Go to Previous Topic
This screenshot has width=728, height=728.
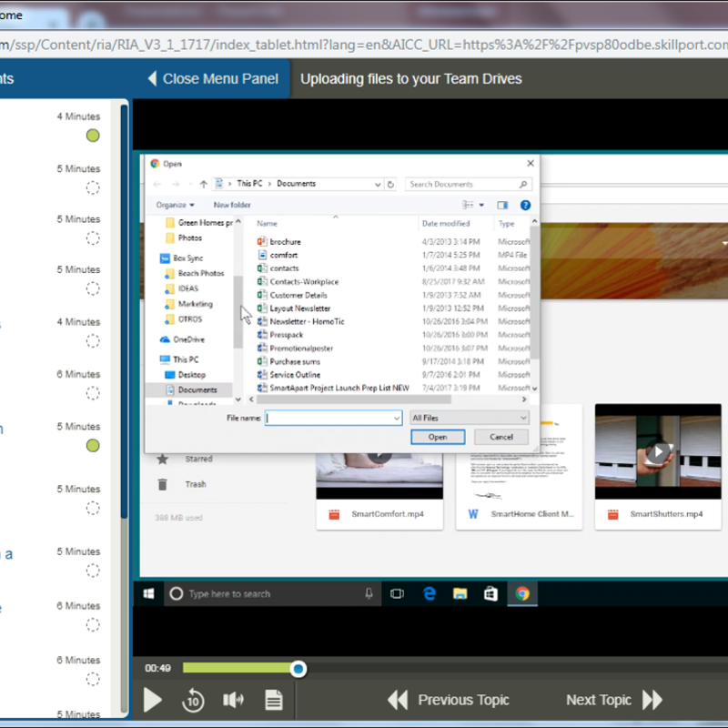[x=449, y=700]
